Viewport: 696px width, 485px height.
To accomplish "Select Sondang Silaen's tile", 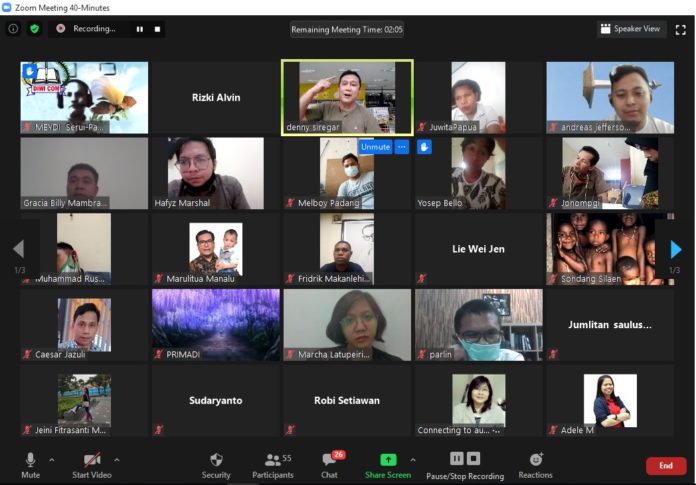I will click(610, 249).
